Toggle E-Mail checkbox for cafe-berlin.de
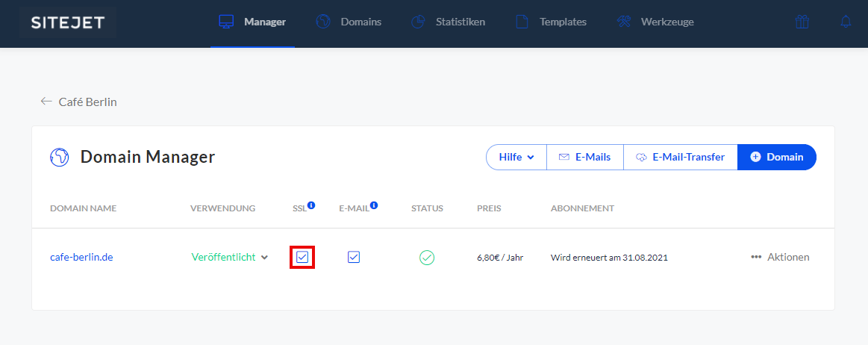The image size is (868, 345). click(354, 257)
